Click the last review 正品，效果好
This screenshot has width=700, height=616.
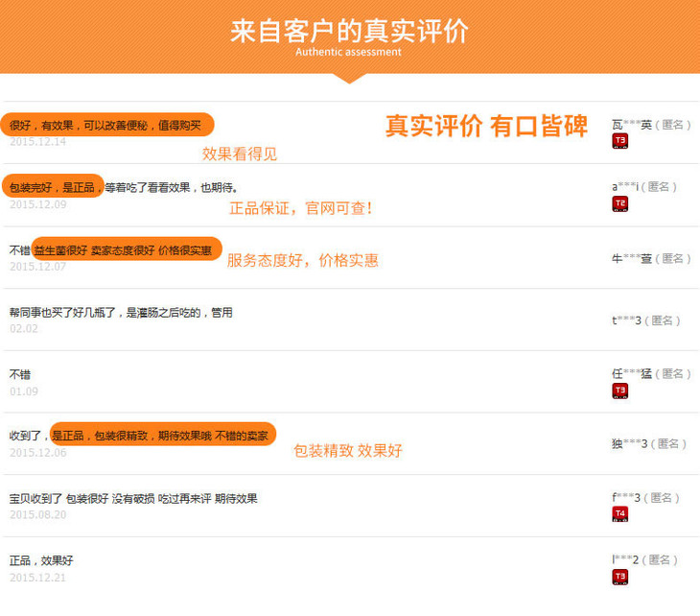click(x=41, y=560)
